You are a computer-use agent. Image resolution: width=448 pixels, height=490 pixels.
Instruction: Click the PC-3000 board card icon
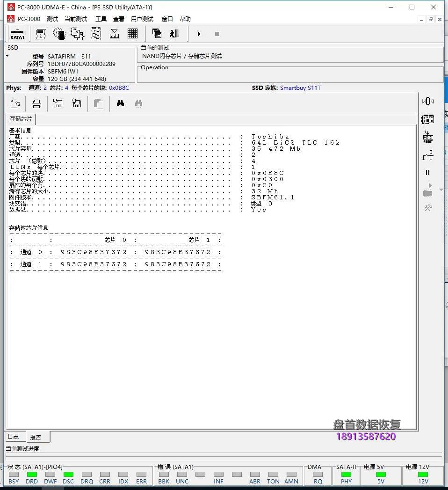point(428,119)
